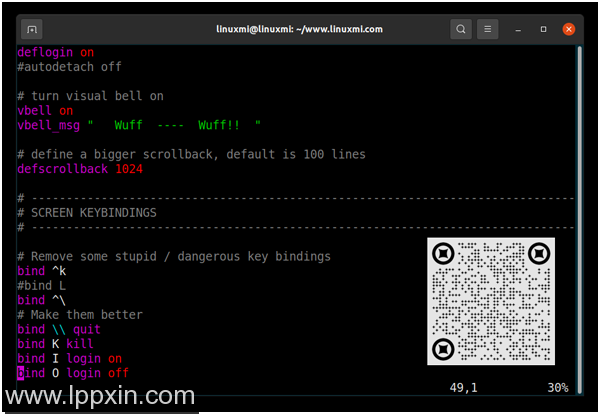Click the '30%' file position indicator
Image resolution: width=600 pixels, height=414 pixels.
click(558, 388)
